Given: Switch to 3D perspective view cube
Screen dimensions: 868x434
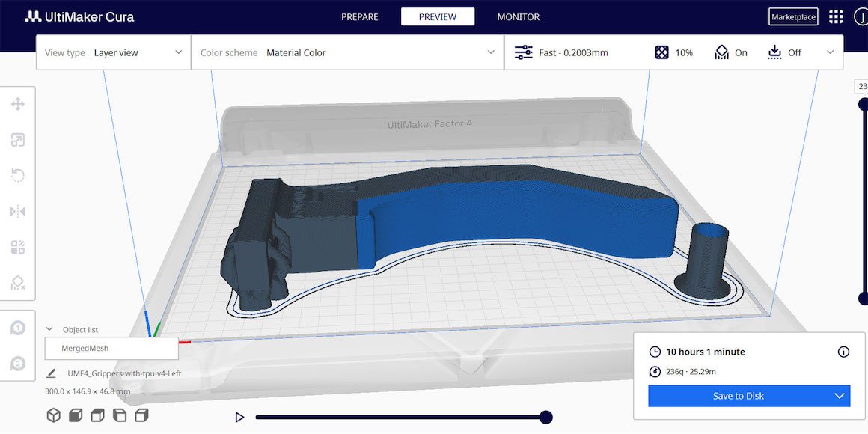Looking at the screenshot, I should click(x=53, y=415).
